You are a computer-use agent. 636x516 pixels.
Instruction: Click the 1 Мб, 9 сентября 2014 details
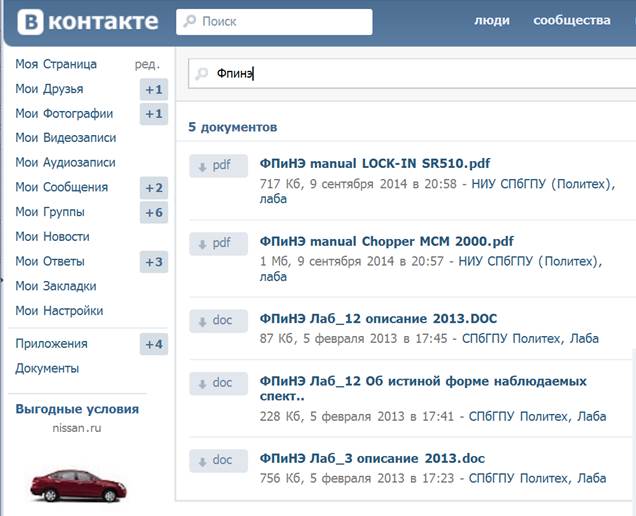click(x=352, y=261)
